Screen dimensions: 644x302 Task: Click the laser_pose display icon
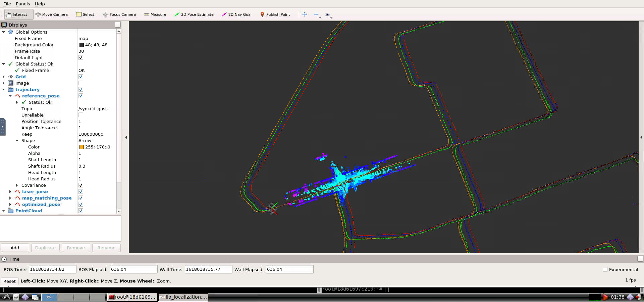(17, 191)
